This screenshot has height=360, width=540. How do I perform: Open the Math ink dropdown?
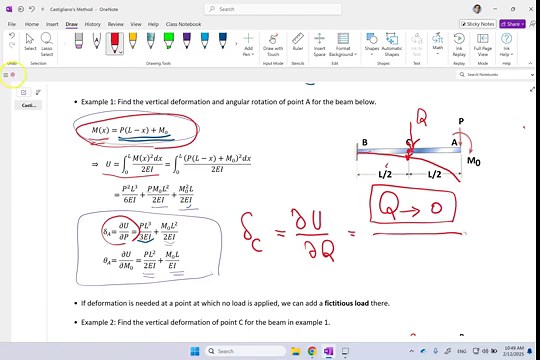438,44
